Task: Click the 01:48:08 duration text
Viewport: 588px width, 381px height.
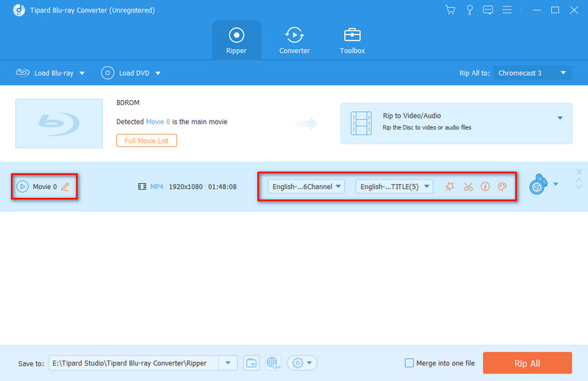Action: coord(223,187)
